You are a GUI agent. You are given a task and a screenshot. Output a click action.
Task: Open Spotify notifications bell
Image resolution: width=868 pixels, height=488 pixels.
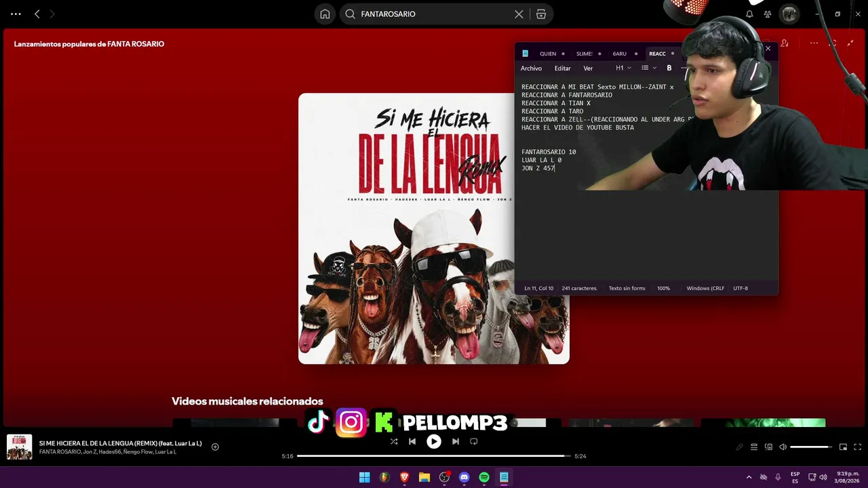[749, 14]
